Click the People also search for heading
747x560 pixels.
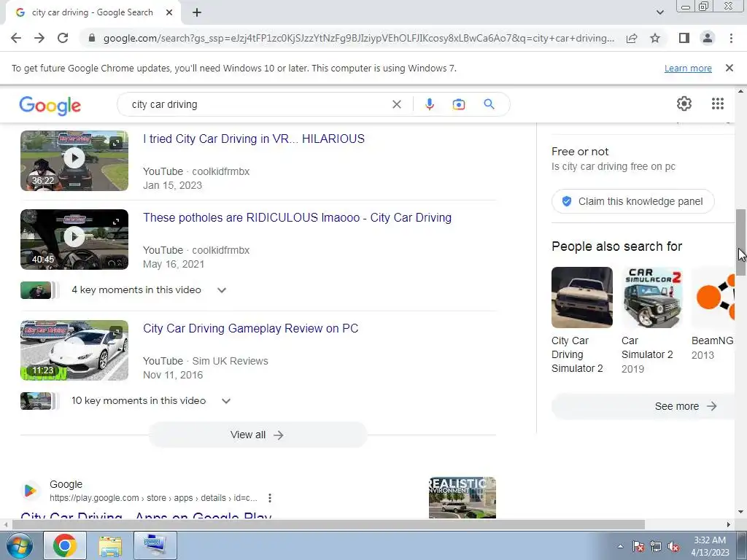click(616, 246)
